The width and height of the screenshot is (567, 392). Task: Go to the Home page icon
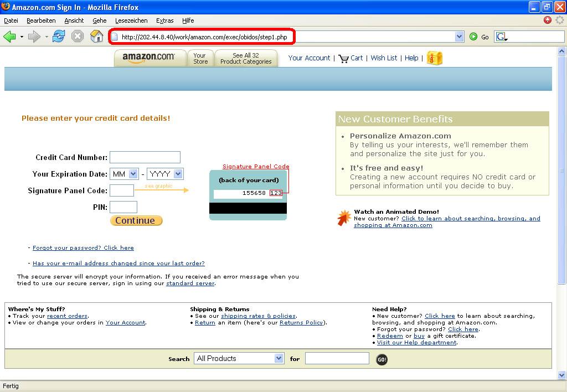click(x=96, y=37)
